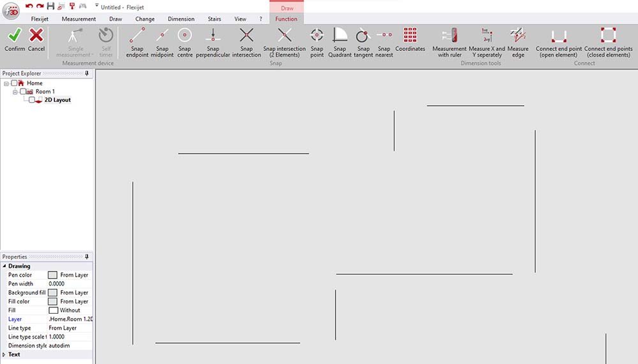Select the Snap midpoint tool
This screenshot has width=638, height=364.
(162, 42)
